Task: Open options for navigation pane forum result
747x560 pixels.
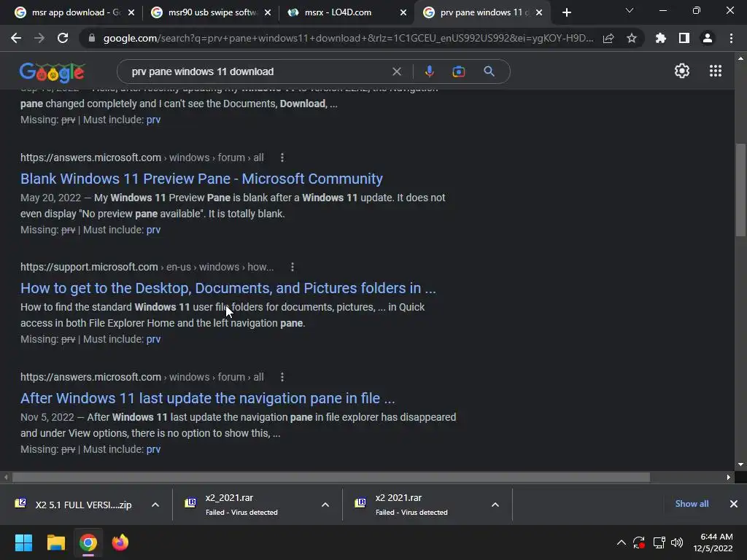Action: 282,377
